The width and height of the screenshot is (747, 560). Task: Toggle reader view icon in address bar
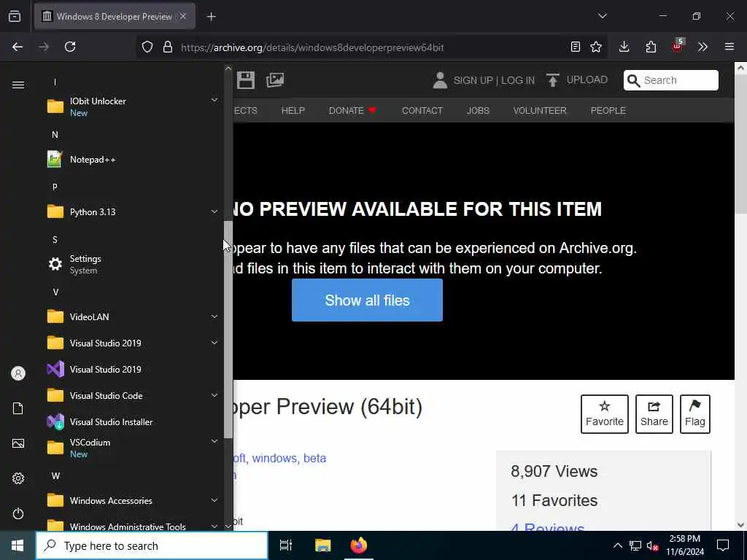(576, 47)
